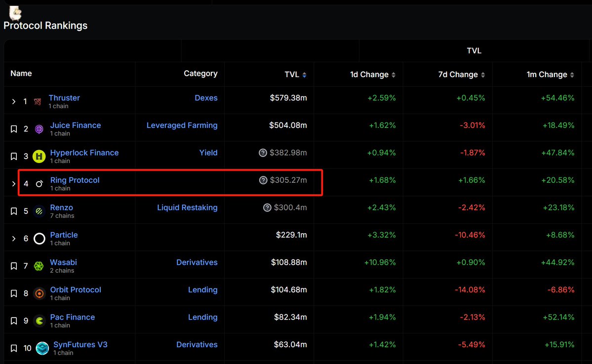Open the Thruster protocol link
Screen dimensions: 592x364
pos(64,98)
